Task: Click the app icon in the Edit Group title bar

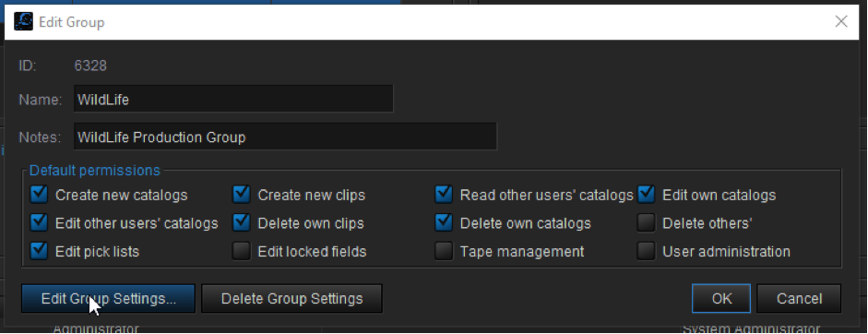Action: [23, 22]
